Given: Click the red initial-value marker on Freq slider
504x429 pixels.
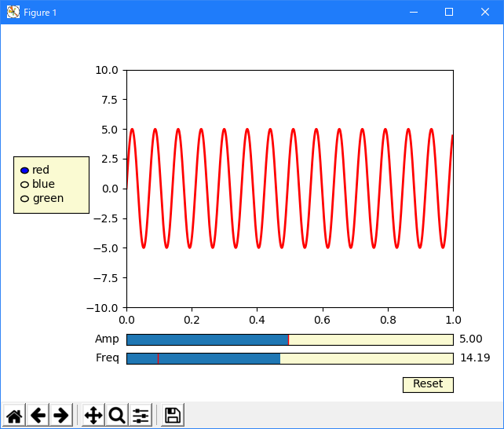Looking at the screenshot, I should click(x=159, y=358).
